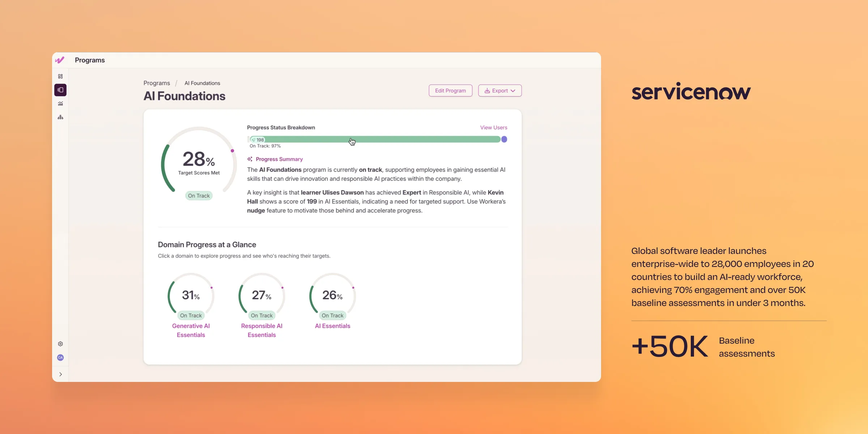Open the analytics chart sidebar icon
Screen dimensions: 868x434
pyautogui.click(x=60, y=104)
